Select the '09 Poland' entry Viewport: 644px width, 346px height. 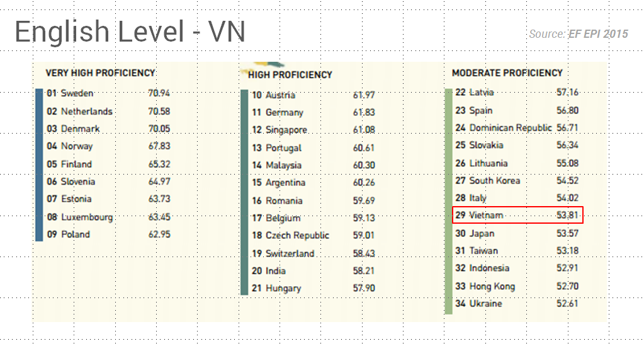click(x=68, y=234)
